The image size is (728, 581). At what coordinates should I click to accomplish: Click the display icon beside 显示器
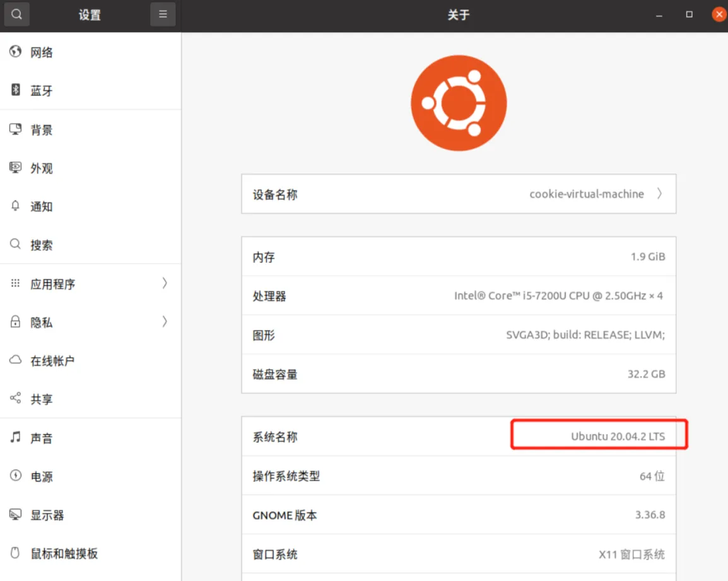point(15,514)
